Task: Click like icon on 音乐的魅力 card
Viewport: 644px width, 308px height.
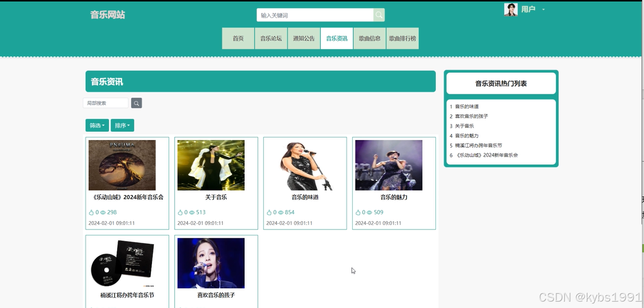Action: tap(358, 213)
